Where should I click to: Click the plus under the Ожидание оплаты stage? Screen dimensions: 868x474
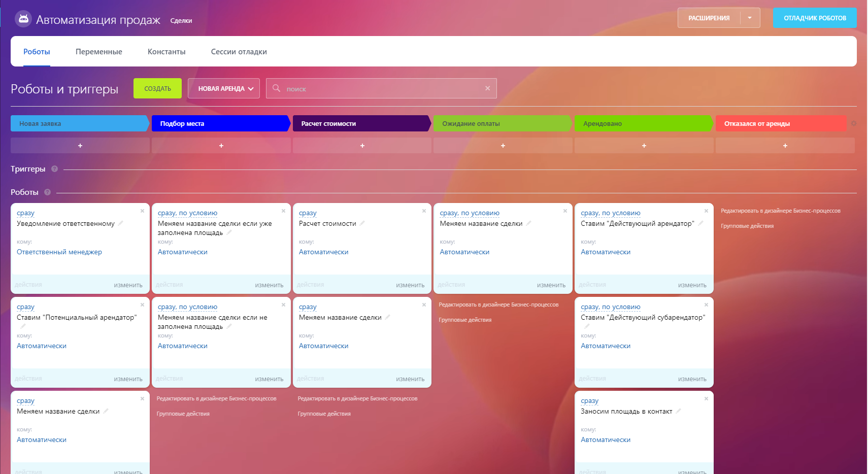click(x=503, y=146)
